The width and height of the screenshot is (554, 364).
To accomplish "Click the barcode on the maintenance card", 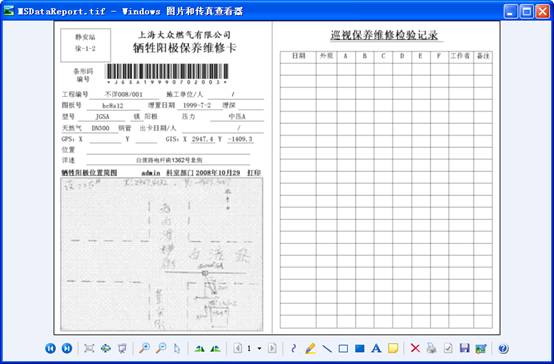I will [167, 72].
